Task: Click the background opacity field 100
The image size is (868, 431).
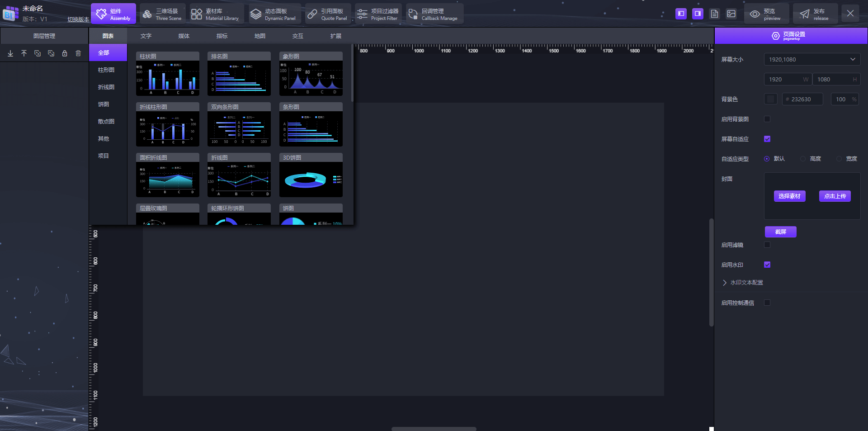Action: point(844,99)
